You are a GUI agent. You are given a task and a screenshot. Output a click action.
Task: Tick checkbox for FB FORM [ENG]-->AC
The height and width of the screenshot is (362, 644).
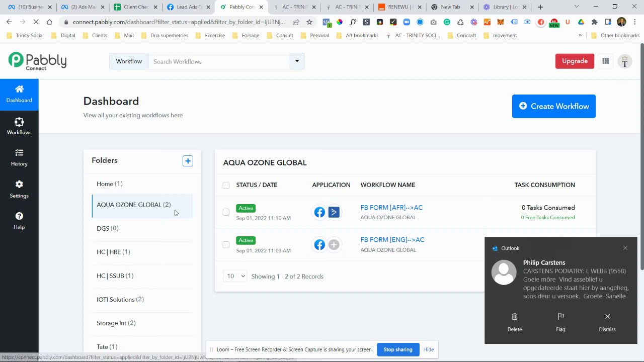tap(226, 245)
